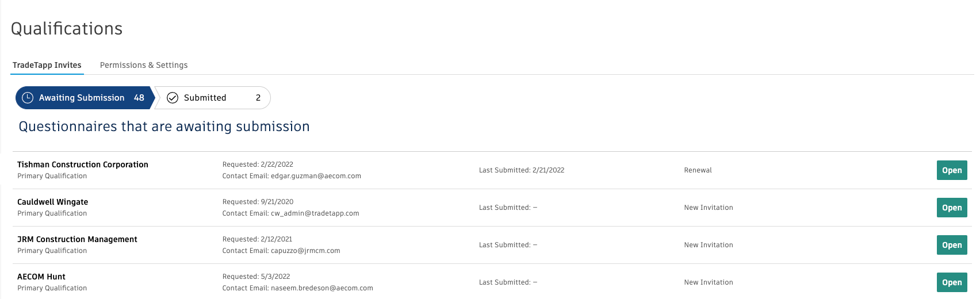
Task: Click the Tishman Construction Corporation name
Action: pos(83,164)
